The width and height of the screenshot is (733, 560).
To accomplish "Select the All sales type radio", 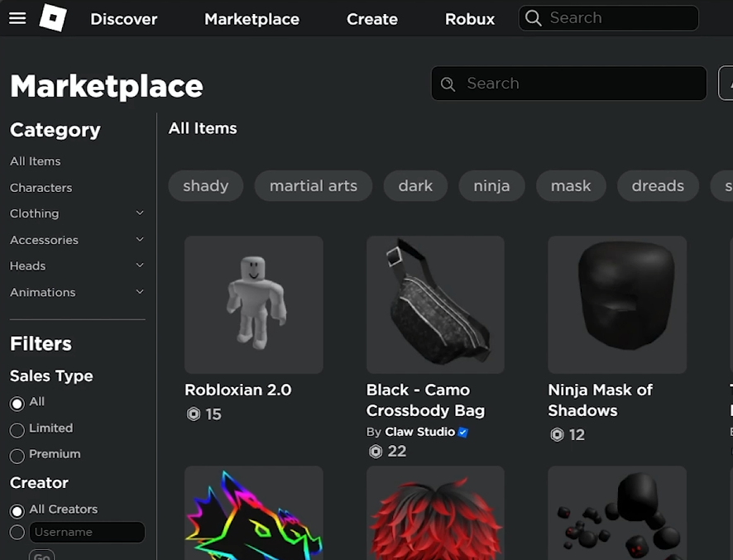I will 17,404.
